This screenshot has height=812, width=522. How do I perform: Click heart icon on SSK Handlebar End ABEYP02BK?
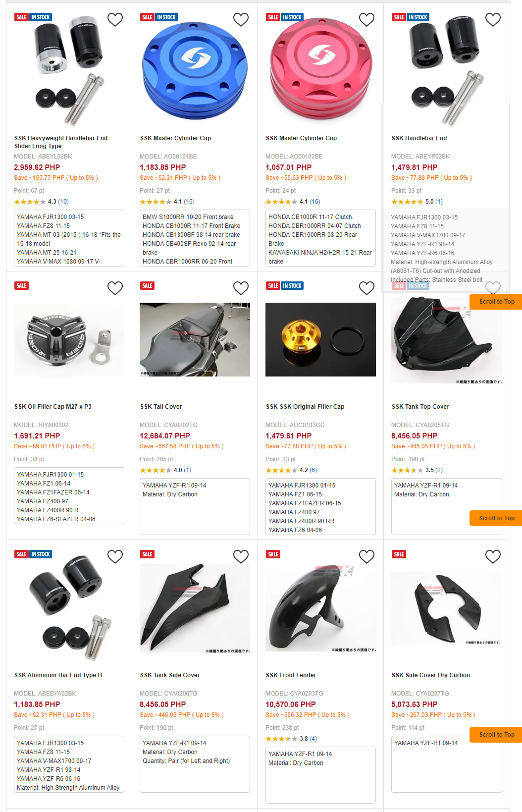pos(493,19)
